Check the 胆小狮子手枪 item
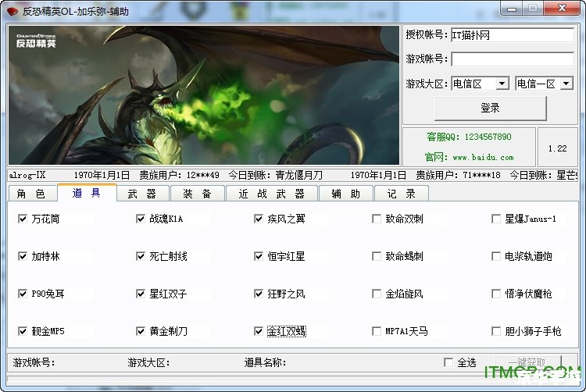The width and height of the screenshot is (586, 392). 496,331
